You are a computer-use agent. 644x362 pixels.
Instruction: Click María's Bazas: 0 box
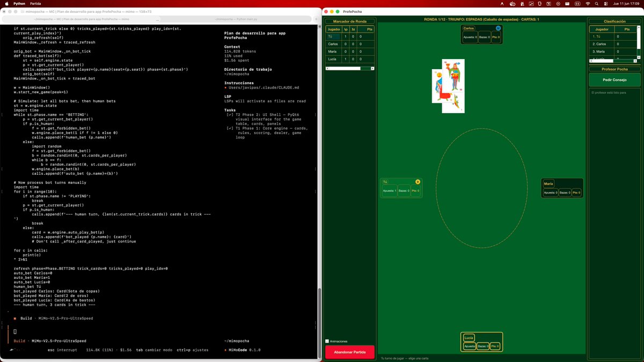click(x=565, y=193)
